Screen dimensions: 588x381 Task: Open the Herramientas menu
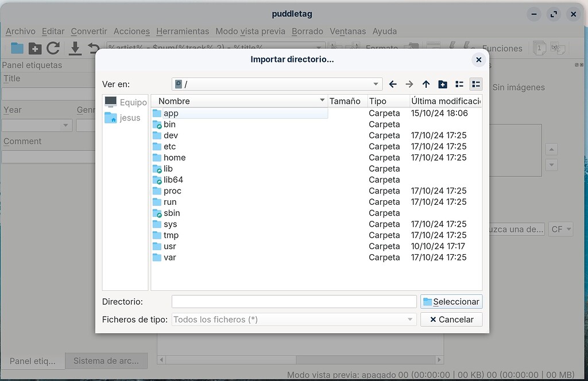pos(183,32)
